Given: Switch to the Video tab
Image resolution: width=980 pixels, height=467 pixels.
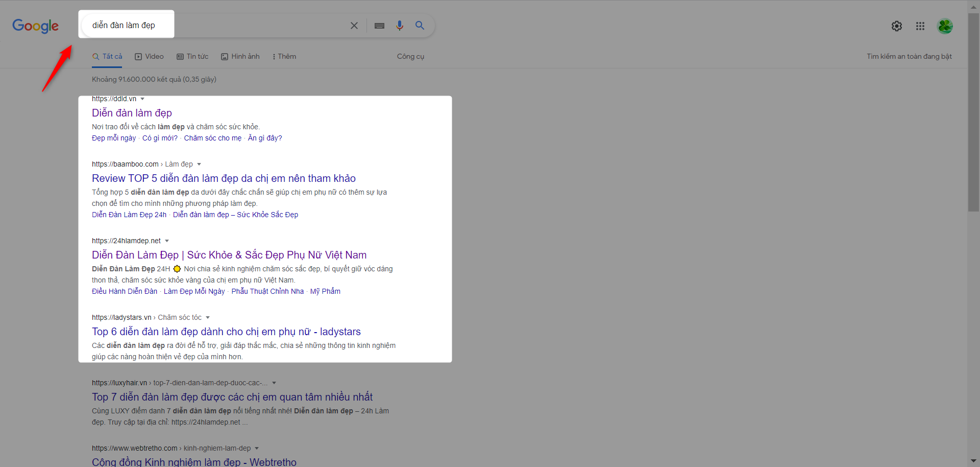Looking at the screenshot, I should [x=149, y=57].
